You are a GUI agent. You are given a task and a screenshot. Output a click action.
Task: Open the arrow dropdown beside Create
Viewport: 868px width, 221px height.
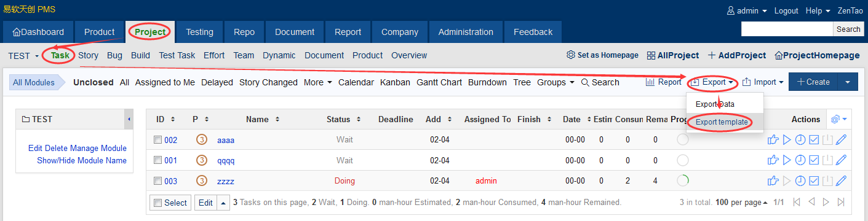tap(848, 82)
